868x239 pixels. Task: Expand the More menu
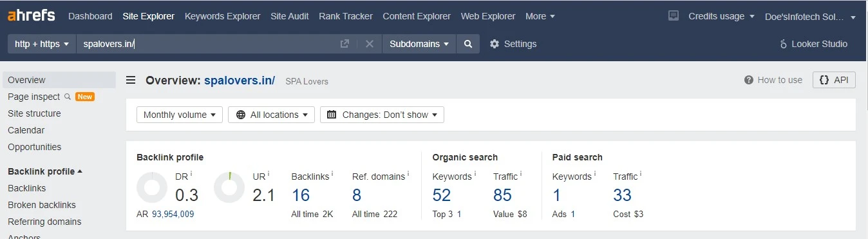[540, 16]
